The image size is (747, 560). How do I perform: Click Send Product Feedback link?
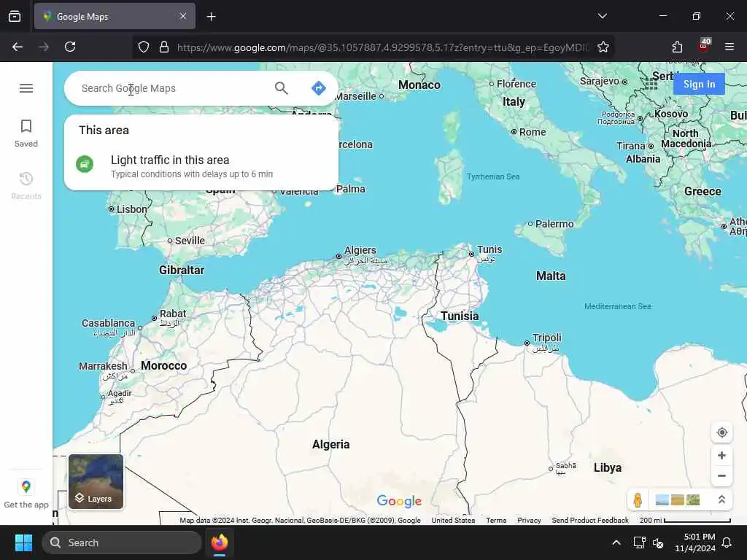click(590, 521)
